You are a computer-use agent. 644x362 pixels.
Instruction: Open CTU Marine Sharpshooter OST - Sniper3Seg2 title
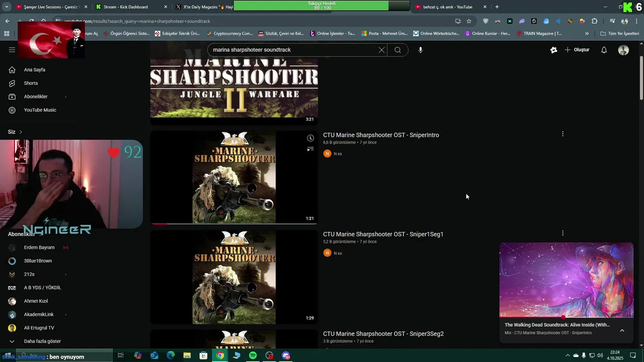tap(383, 334)
